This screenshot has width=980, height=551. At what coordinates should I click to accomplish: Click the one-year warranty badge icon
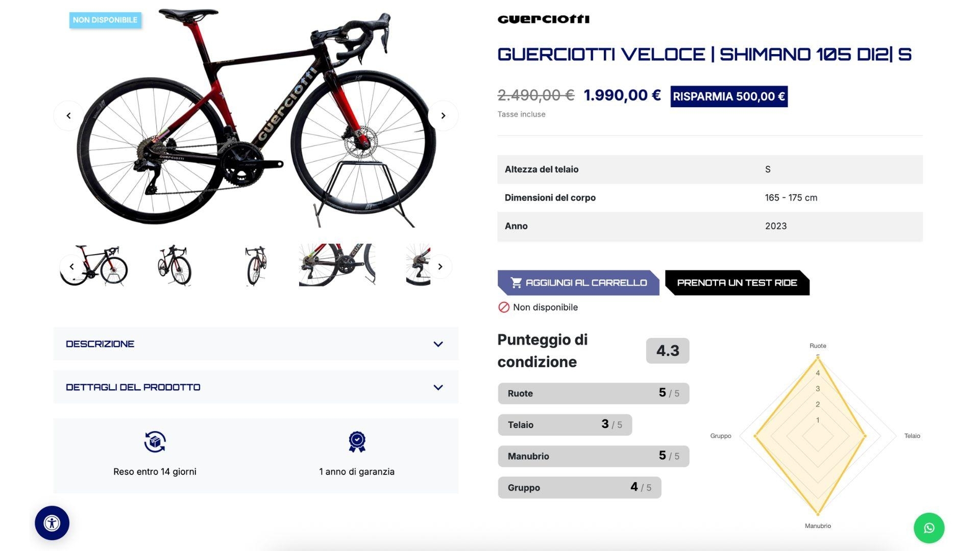[x=357, y=442]
